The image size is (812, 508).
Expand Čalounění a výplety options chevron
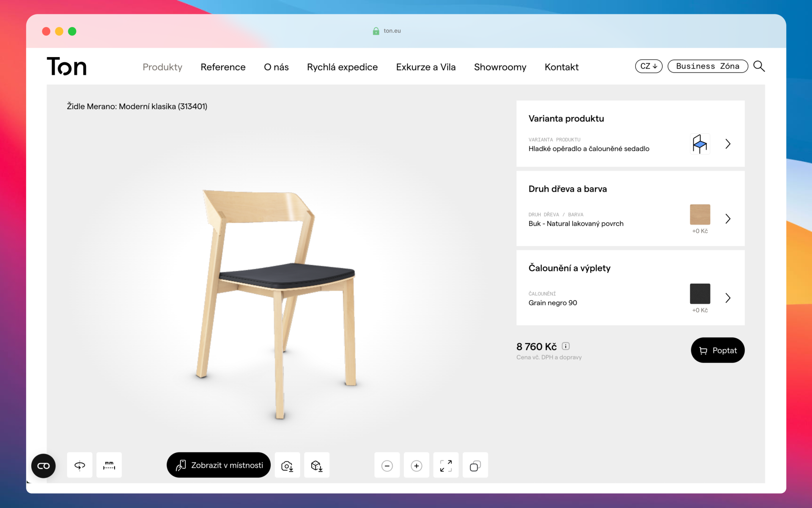[728, 298]
